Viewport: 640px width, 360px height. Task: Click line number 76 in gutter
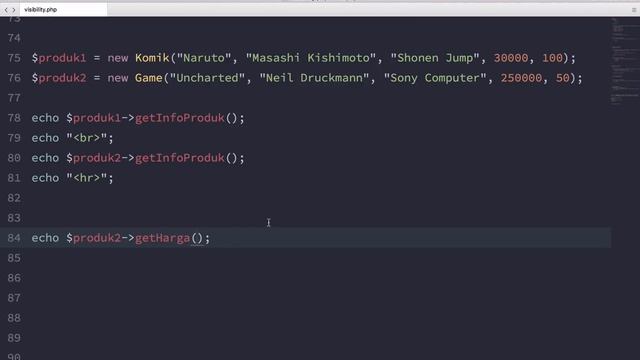[14, 78]
